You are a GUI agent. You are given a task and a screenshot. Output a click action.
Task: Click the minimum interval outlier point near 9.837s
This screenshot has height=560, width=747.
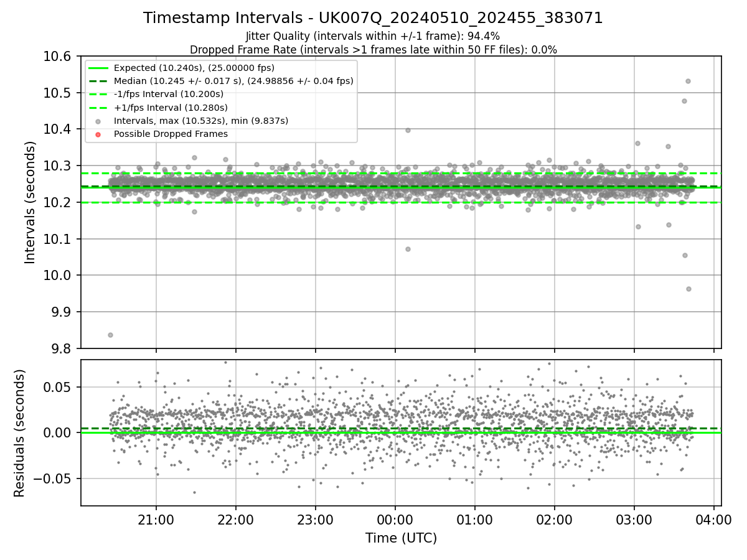110,335
